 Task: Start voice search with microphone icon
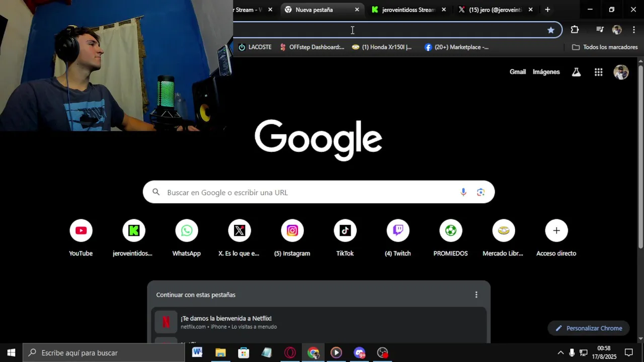click(x=463, y=192)
